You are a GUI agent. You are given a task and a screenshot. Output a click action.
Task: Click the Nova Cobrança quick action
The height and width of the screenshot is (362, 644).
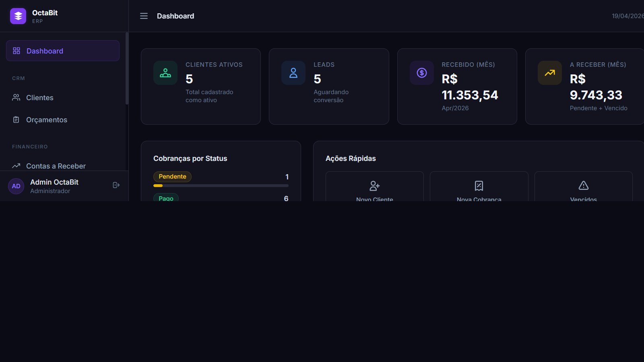[x=479, y=189]
